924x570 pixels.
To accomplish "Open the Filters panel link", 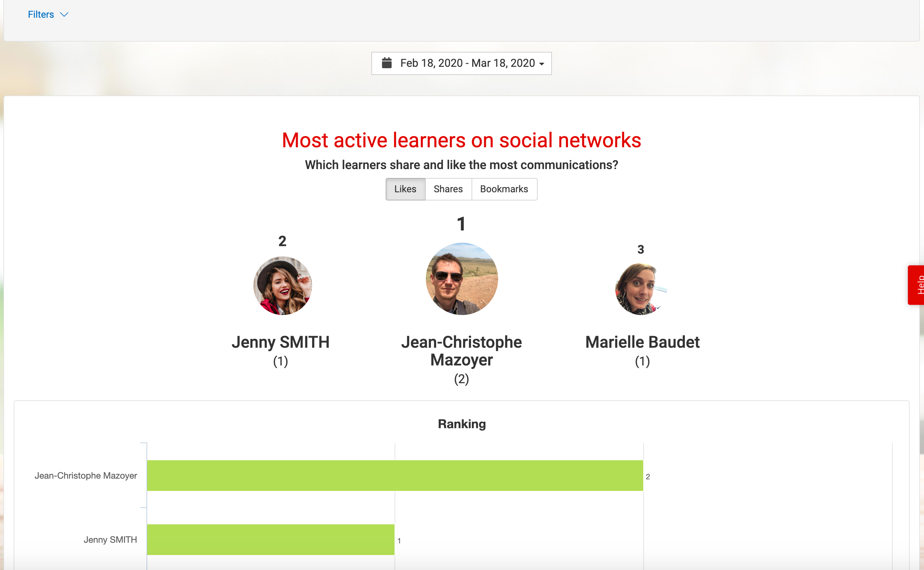I will click(x=41, y=15).
